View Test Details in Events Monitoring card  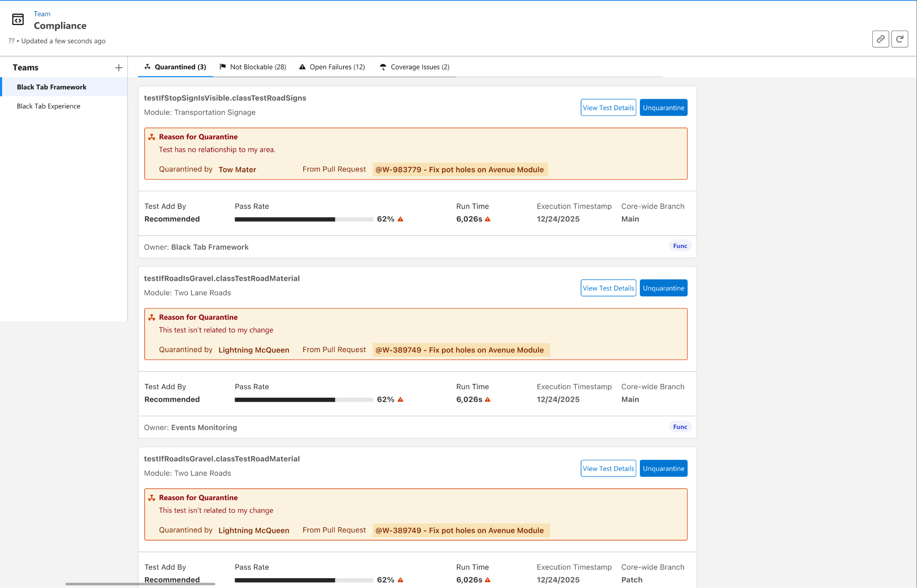(x=608, y=288)
